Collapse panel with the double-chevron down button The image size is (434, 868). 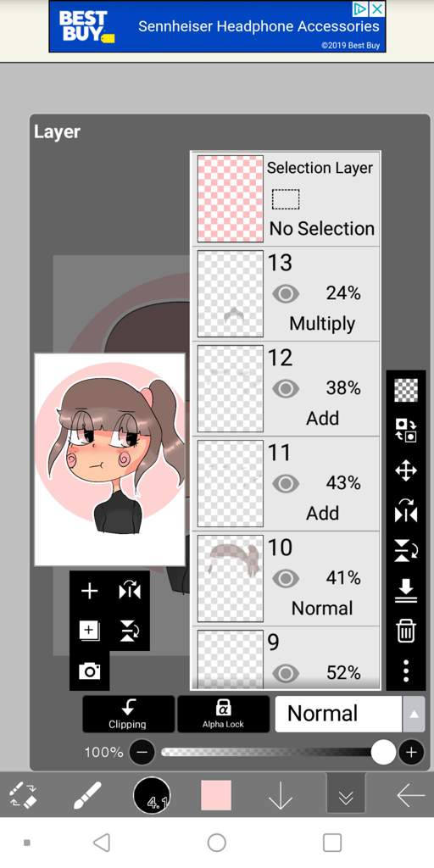tap(346, 796)
